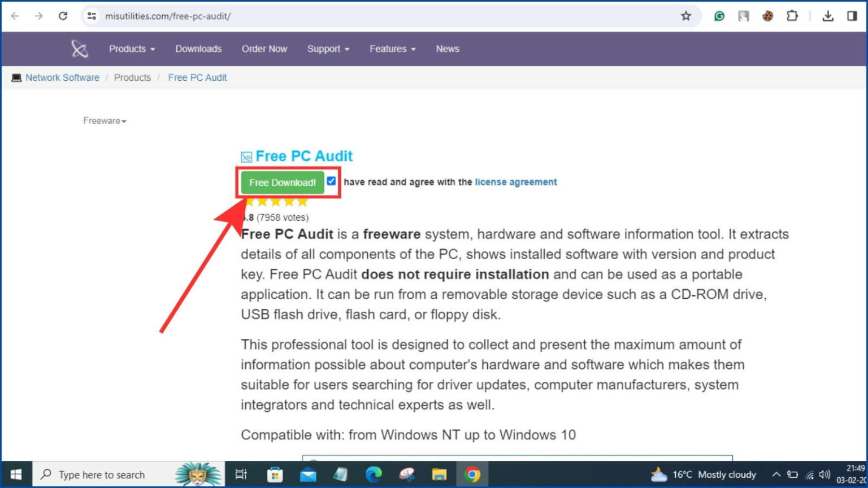The image size is (868, 488).
Task: Open the license agreement link
Action: (515, 182)
